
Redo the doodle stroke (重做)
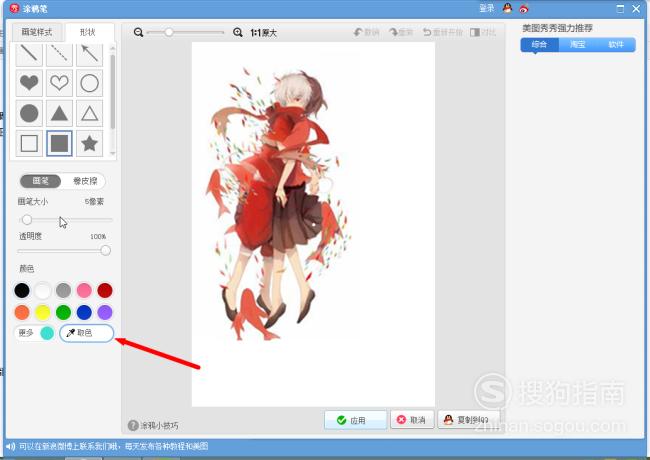click(401, 32)
